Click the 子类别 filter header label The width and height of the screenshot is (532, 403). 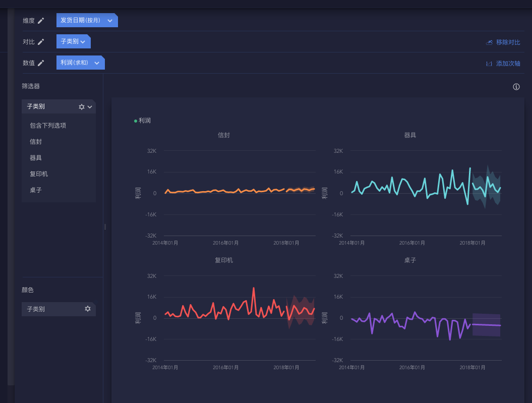36,106
